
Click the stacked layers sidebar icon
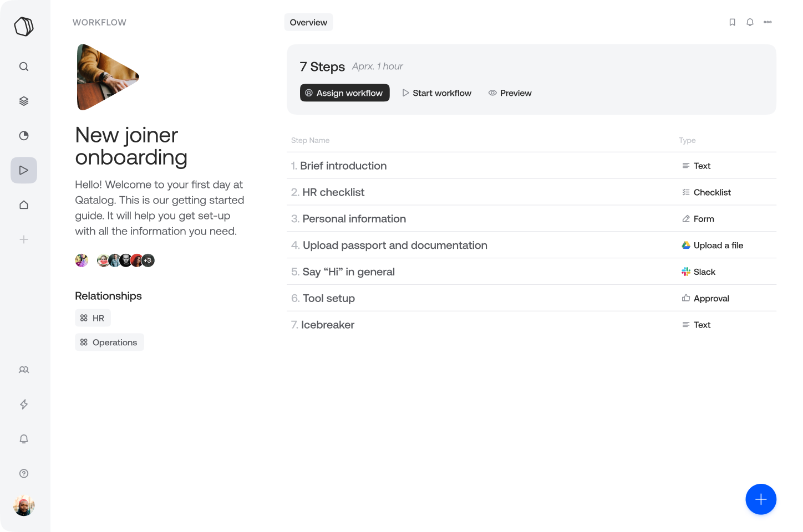[x=24, y=101]
